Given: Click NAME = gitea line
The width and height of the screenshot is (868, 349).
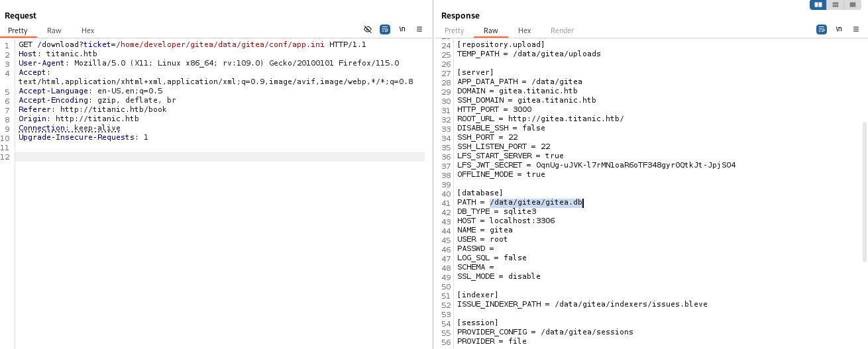Looking at the screenshot, I should [x=485, y=230].
